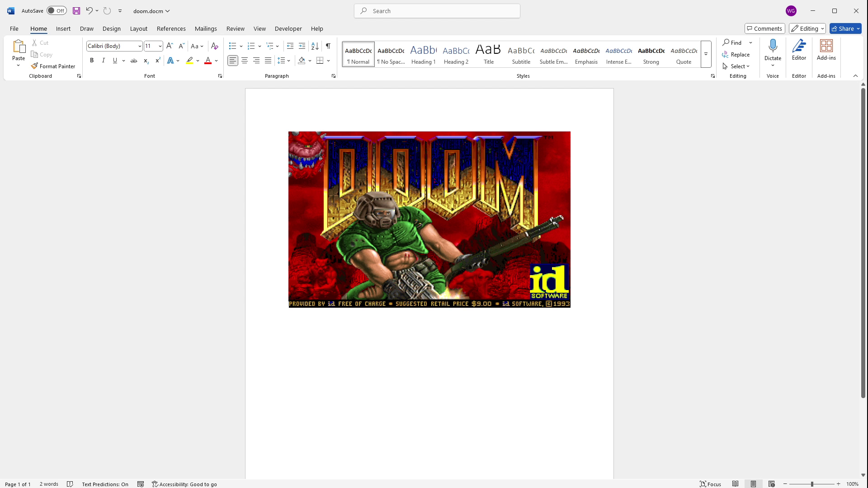Open the Insert ribbon tab
The height and width of the screenshot is (488, 868).
63,28
